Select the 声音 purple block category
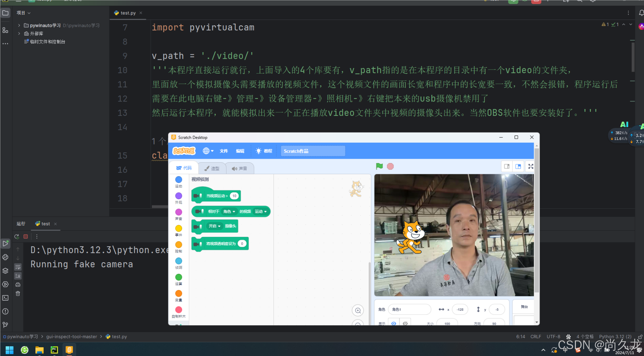The height and width of the screenshot is (356, 644). pos(179,214)
